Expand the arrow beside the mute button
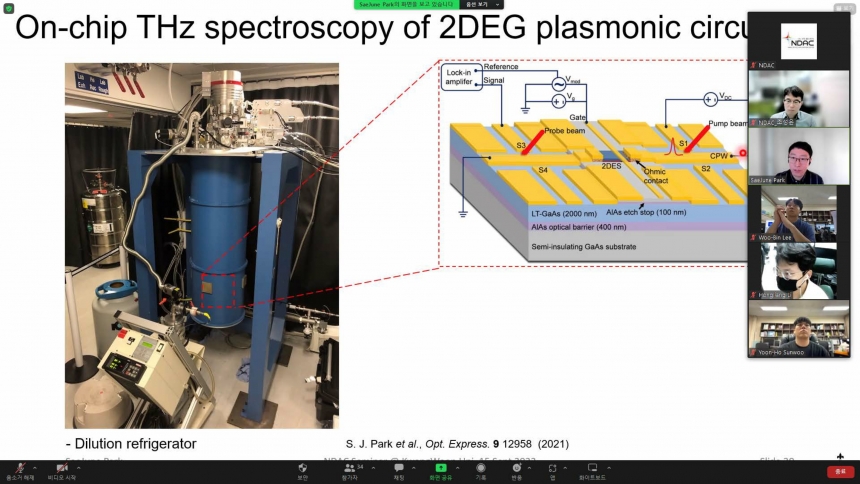Screen dimensions: 860x484 [36, 467]
